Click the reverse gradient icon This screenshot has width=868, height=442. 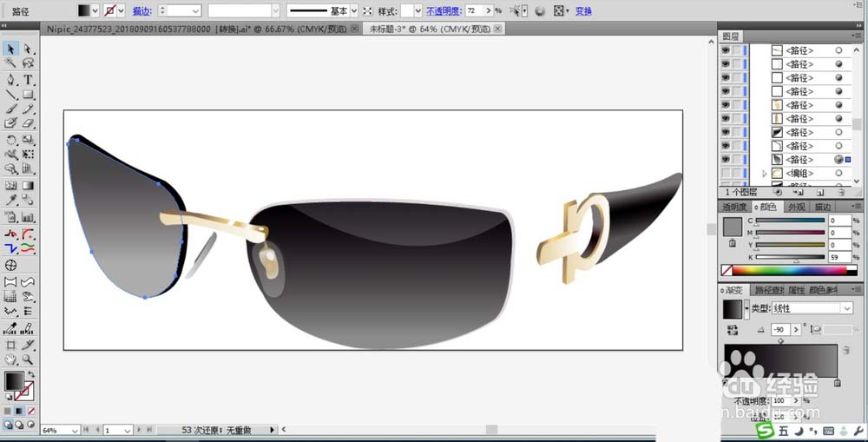click(x=733, y=330)
